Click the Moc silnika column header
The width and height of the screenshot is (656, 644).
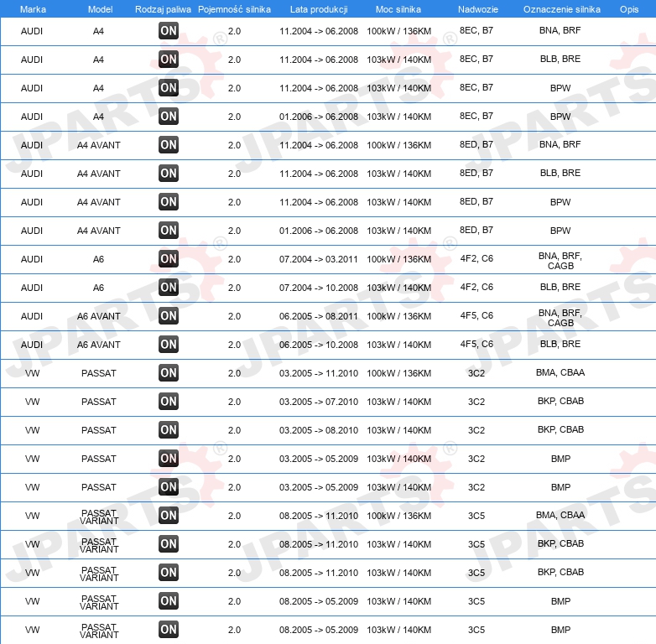point(398,9)
